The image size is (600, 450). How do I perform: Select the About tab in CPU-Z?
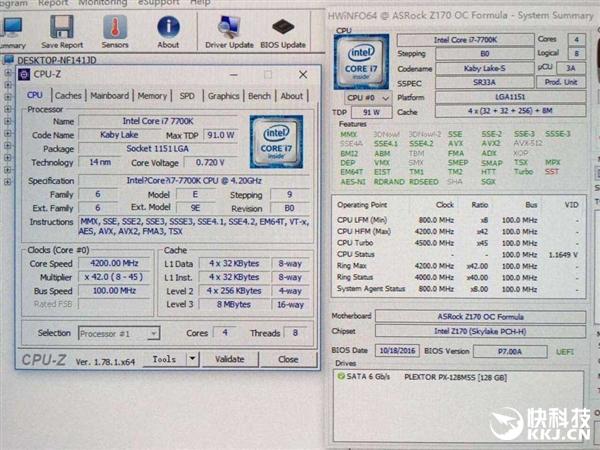[292, 96]
